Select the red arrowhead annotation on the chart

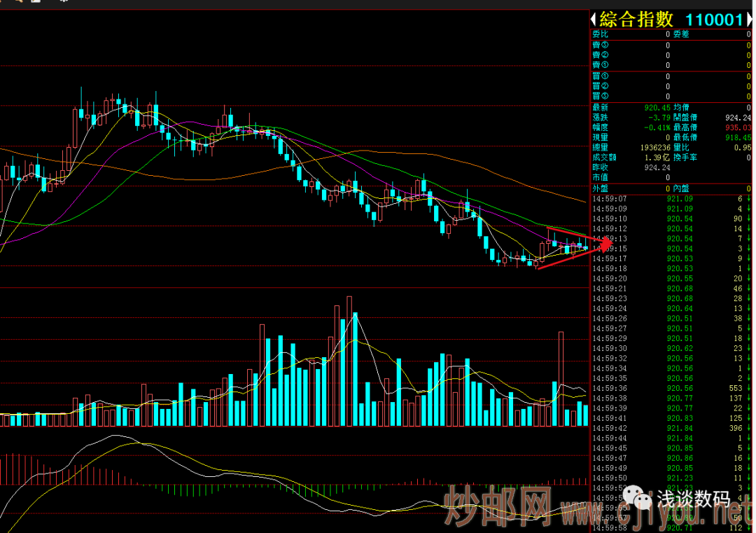[x=604, y=244]
